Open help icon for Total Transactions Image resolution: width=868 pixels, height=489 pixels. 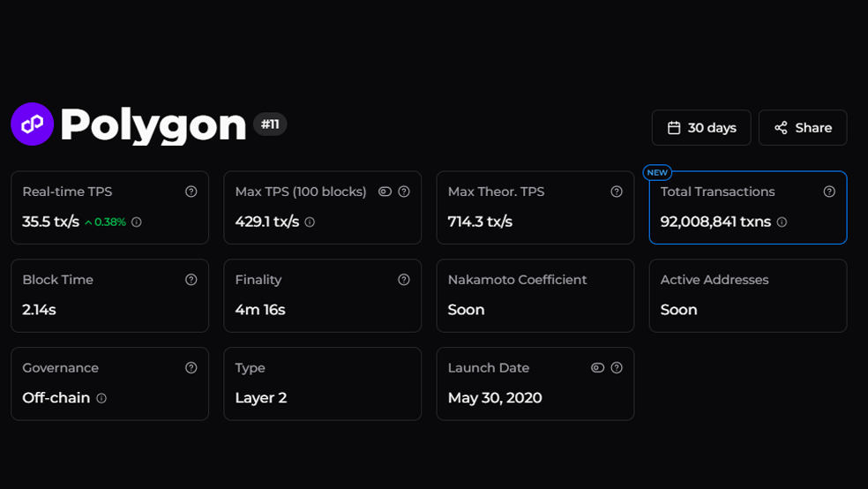[x=829, y=192]
